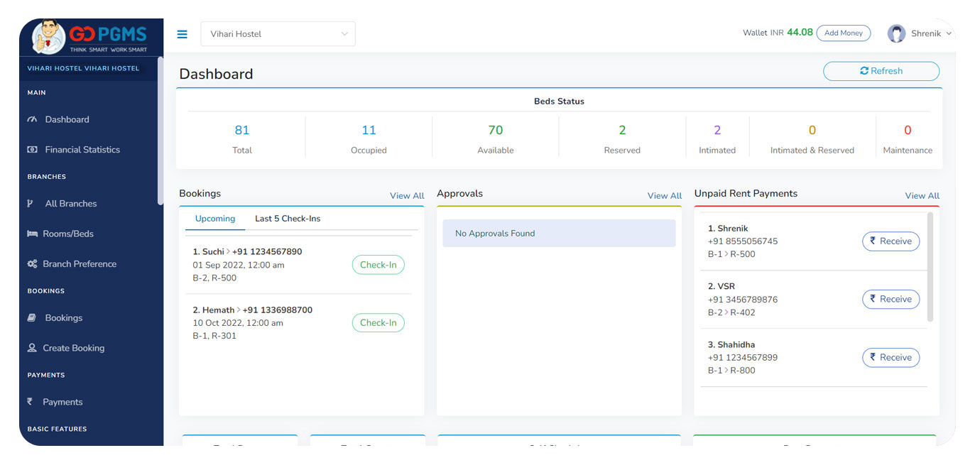The image size is (980, 470).
Task: Receive rent payment from VSR
Action: (891, 300)
